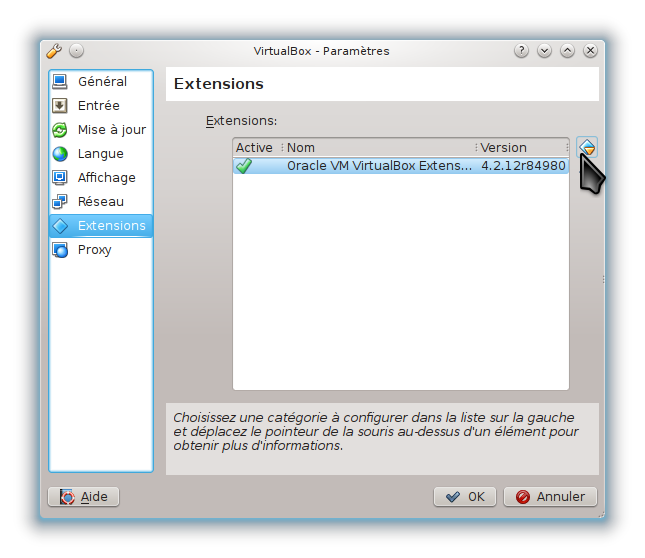
Task: Open the Général settings category
Action: click(x=101, y=81)
